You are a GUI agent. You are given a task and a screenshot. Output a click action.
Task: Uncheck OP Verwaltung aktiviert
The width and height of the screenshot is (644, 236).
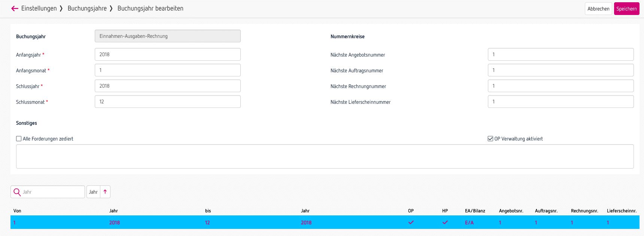point(490,139)
